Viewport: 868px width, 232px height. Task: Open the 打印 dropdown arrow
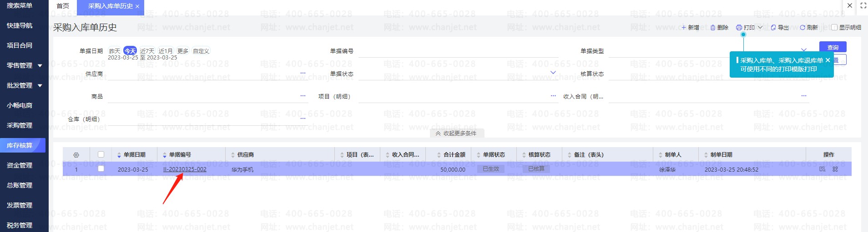point(760,28)
